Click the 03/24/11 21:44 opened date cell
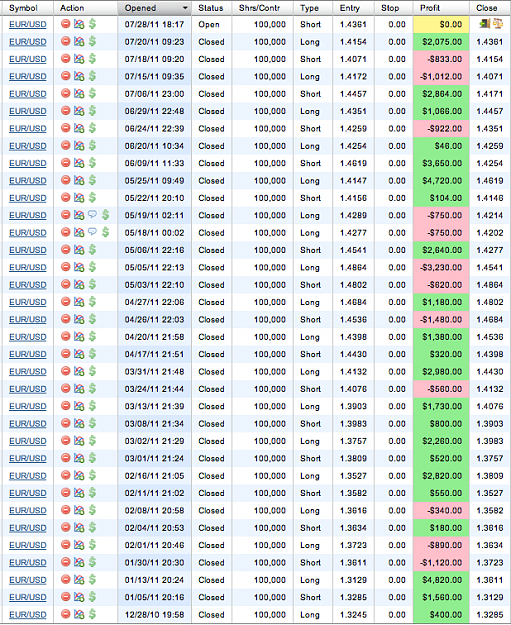Viewport: 511px width, 625px height. (x=154, y=389)
